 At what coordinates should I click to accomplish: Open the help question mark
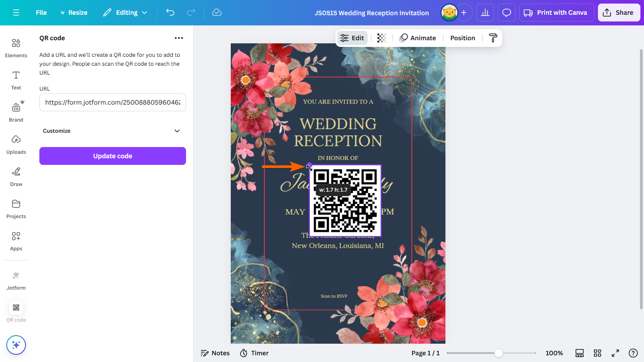[x=633, y=353]
